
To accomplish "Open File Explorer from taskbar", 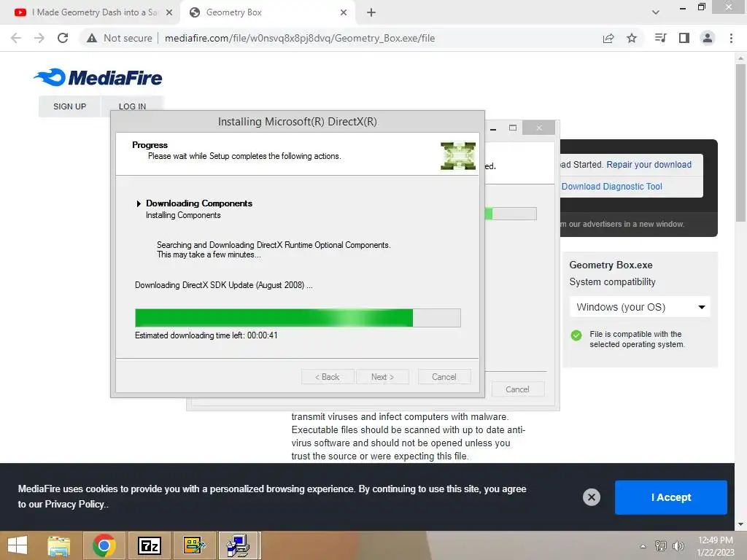I will click(58, 545).
